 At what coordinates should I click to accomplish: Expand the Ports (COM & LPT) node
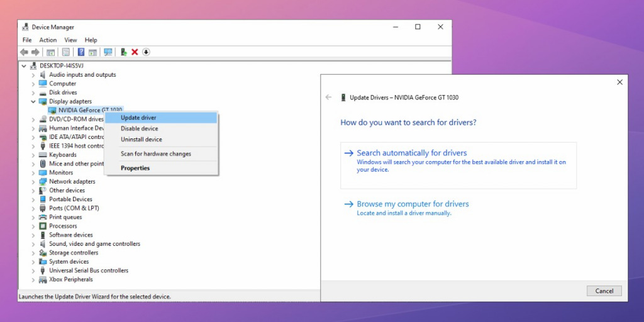pyautogui.click(x=33, y=208)
